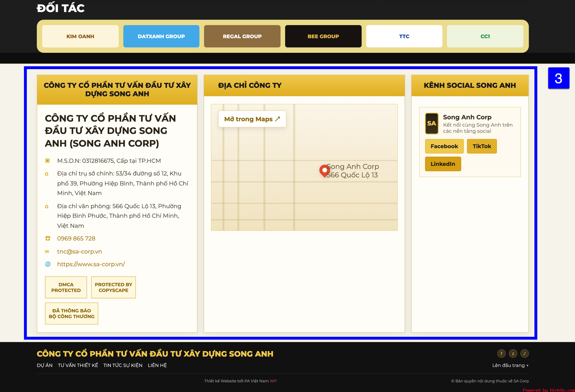Image resolution: width=575 pixels, height=392 pixels.
Task: Click the 'M.S.D.N: 0312816675' line
Action: pos(109,161)
